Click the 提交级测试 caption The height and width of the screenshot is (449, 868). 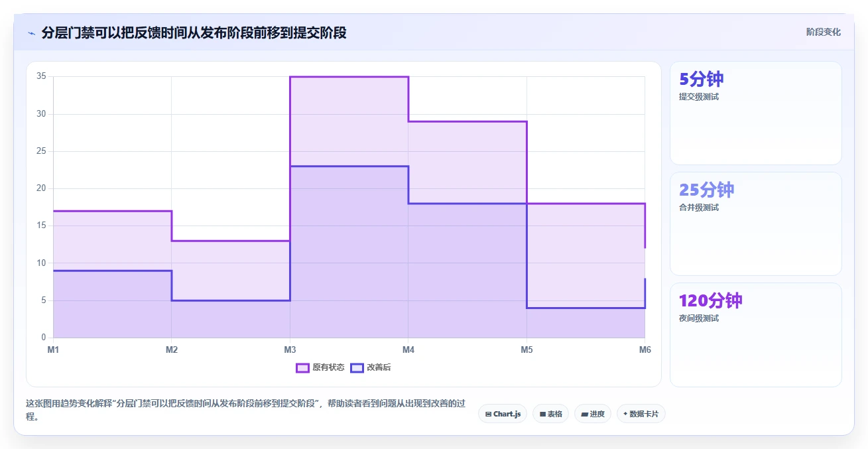click(x=699, y=97)
